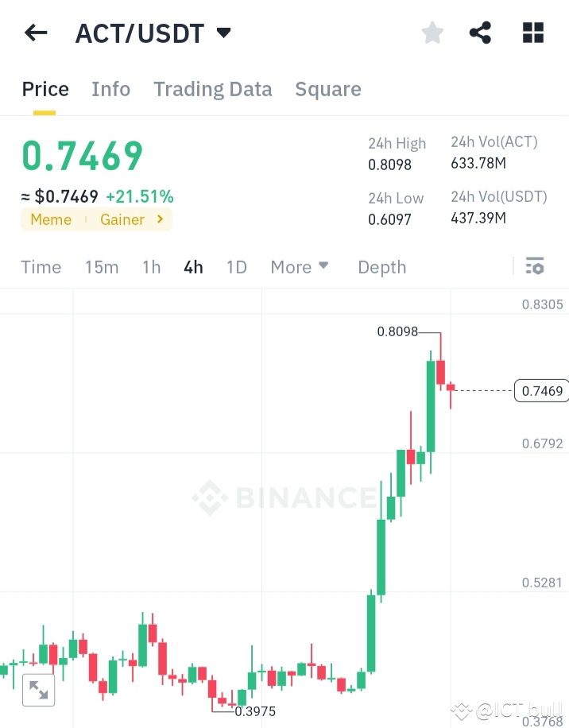
Task: Open the Info tab
Action: coord(110,89)
